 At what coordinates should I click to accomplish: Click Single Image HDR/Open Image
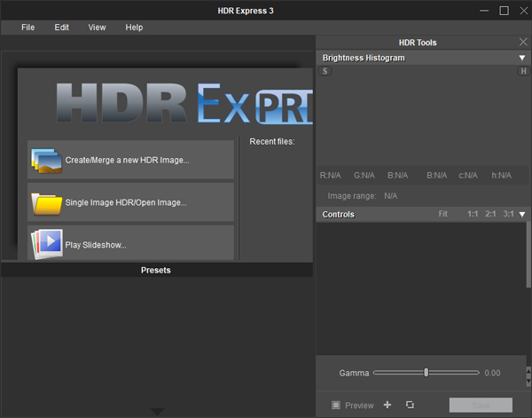pos(130,202)
